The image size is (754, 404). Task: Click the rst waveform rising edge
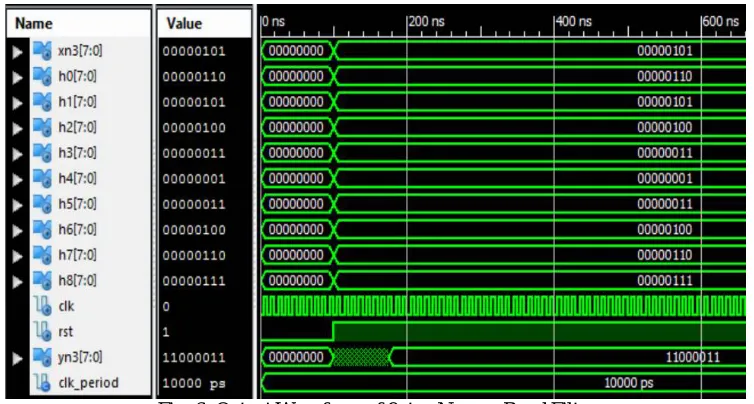click(x=333, y=332)
